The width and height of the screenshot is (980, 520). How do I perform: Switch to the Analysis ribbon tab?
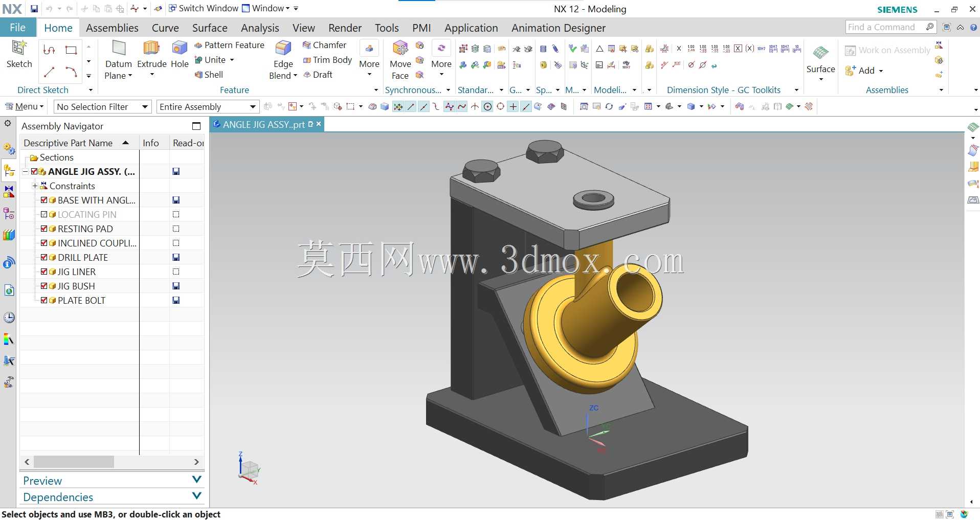pyautogui.click(x=260, y=28)
